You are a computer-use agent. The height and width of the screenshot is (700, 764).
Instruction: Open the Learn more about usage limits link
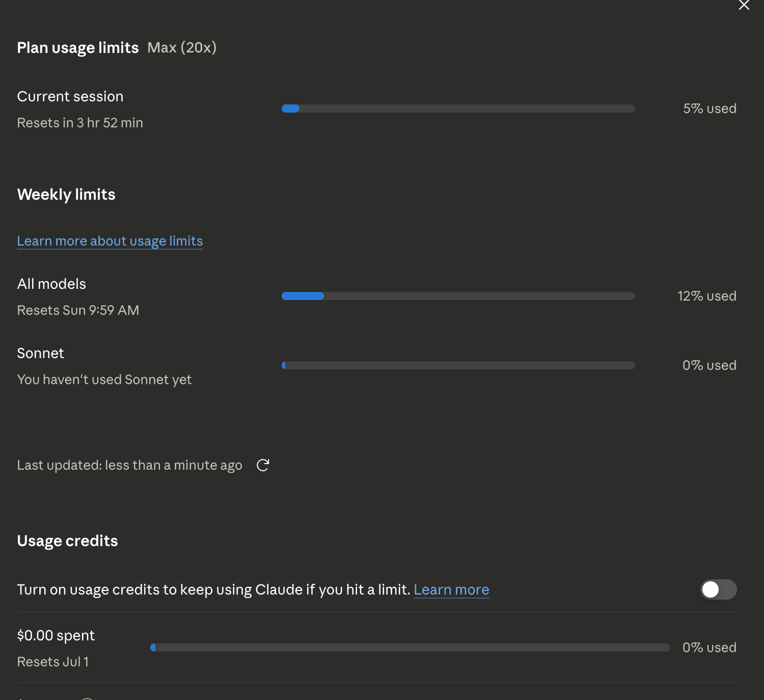tap(110, 241)
